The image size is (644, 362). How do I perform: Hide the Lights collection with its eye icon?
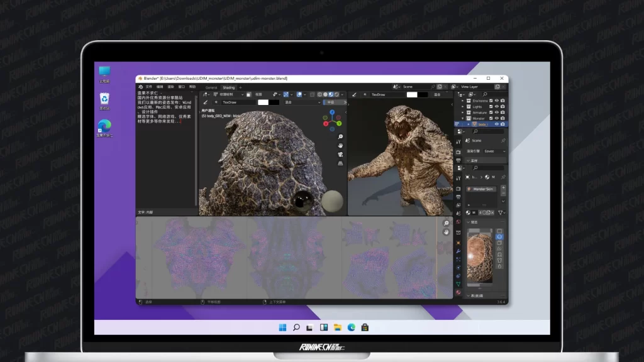[x=497, y=107]
